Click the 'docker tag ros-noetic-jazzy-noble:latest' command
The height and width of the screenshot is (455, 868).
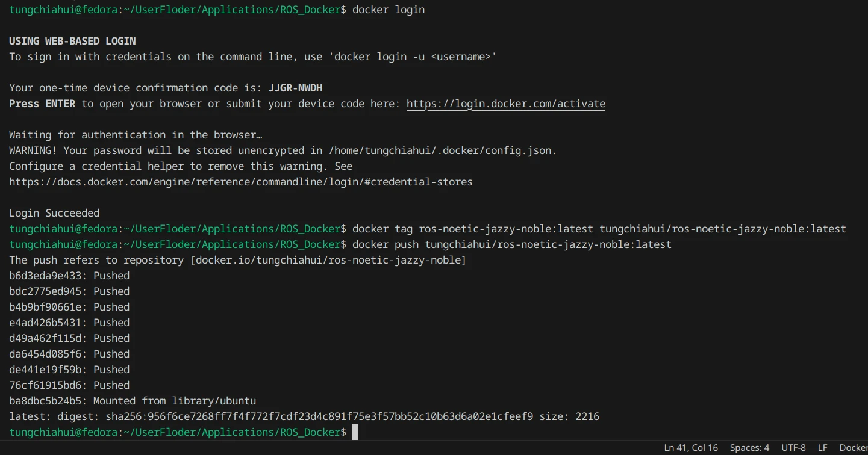tap(473, 229)
